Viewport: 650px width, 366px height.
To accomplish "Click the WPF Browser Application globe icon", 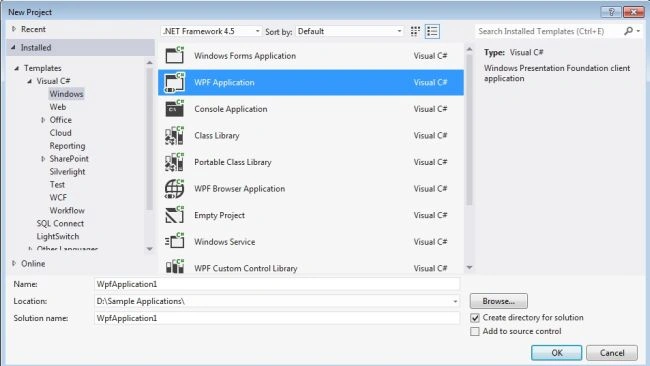I will tap(175, 189).
